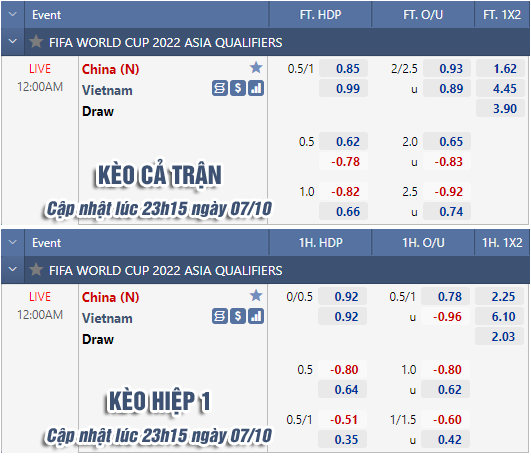
Task: Select the 1H. O/U column header
Action: click(423, 243)
